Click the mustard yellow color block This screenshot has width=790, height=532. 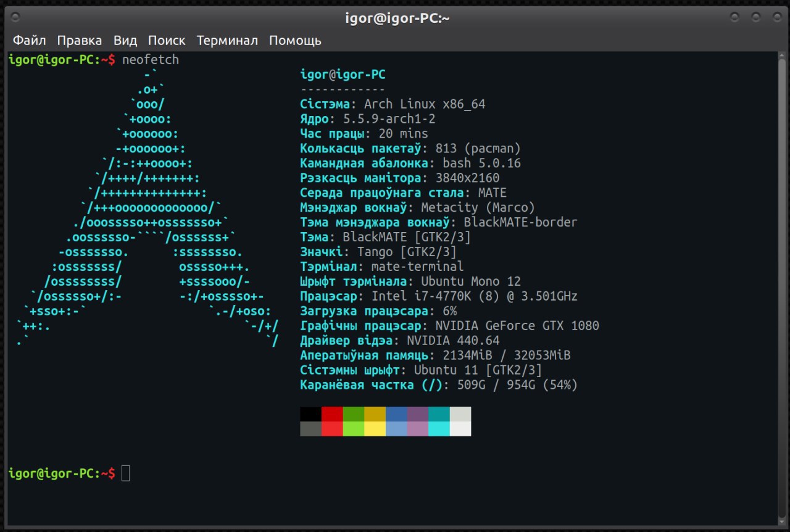375,414
